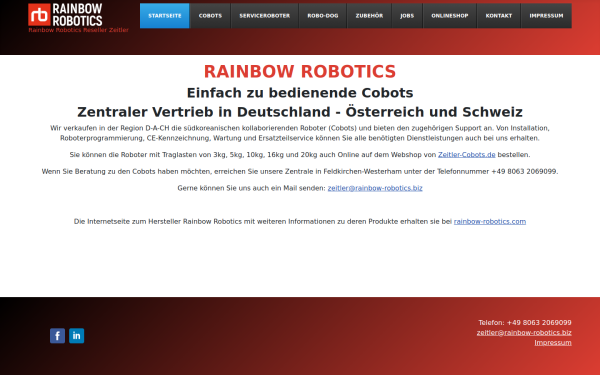Choose Zubehör from the navigation

coord(369,16)
